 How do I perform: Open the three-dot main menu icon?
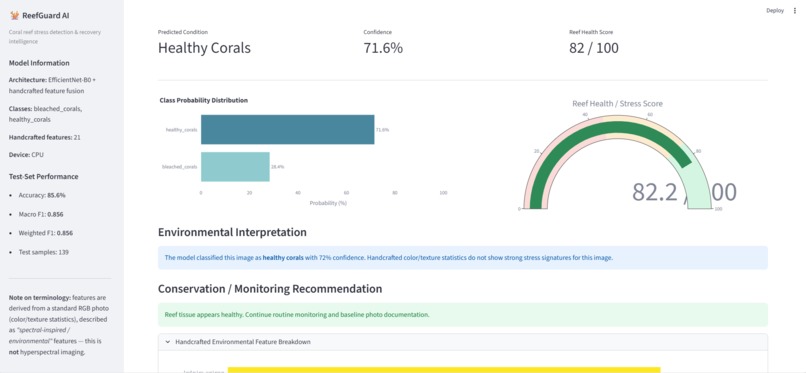click(x=795, y=10)
